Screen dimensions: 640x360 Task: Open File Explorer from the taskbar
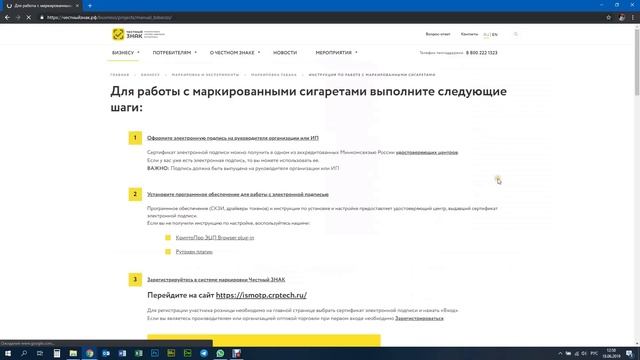point(73,353)
